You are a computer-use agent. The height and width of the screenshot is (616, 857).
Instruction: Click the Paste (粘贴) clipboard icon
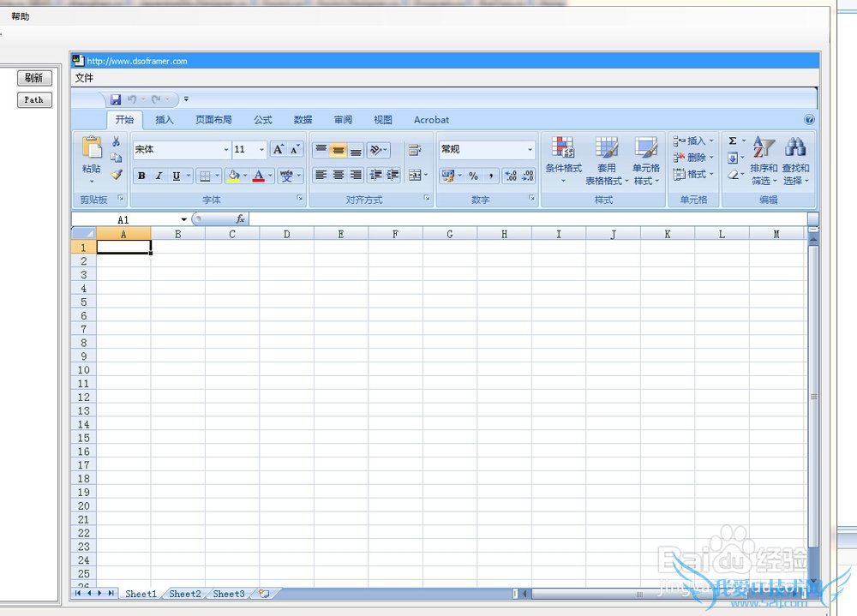tap(91, 147)
